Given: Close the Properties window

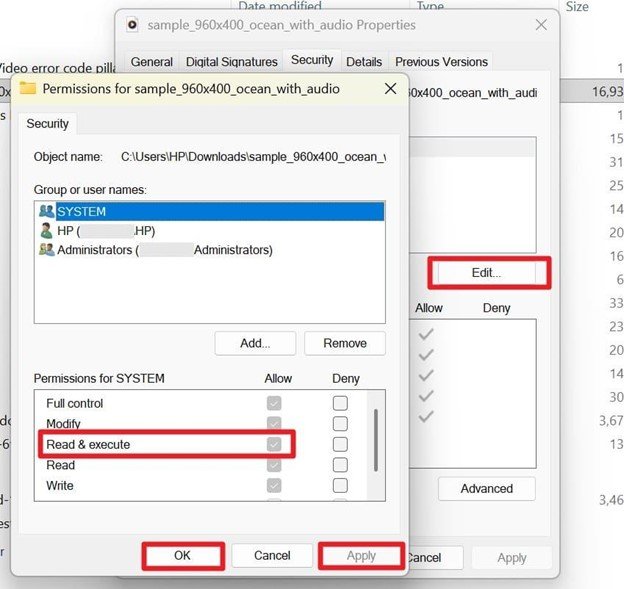Looking at the screenshot, I should coord(541,25).
